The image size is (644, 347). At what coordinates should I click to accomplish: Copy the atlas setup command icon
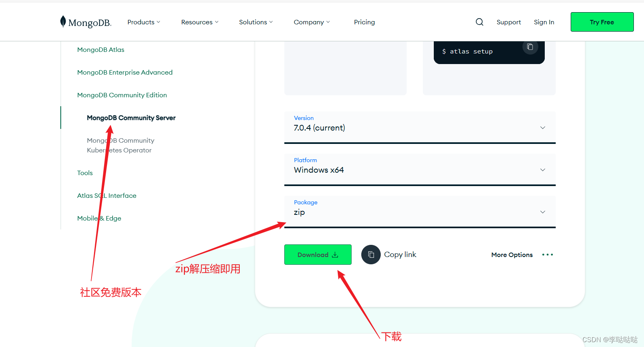pyautogui.click(x=530, y=47)
